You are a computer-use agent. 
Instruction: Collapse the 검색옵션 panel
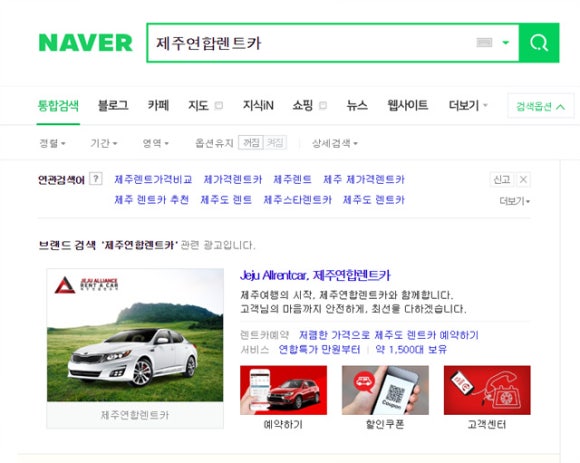[540, 107]
